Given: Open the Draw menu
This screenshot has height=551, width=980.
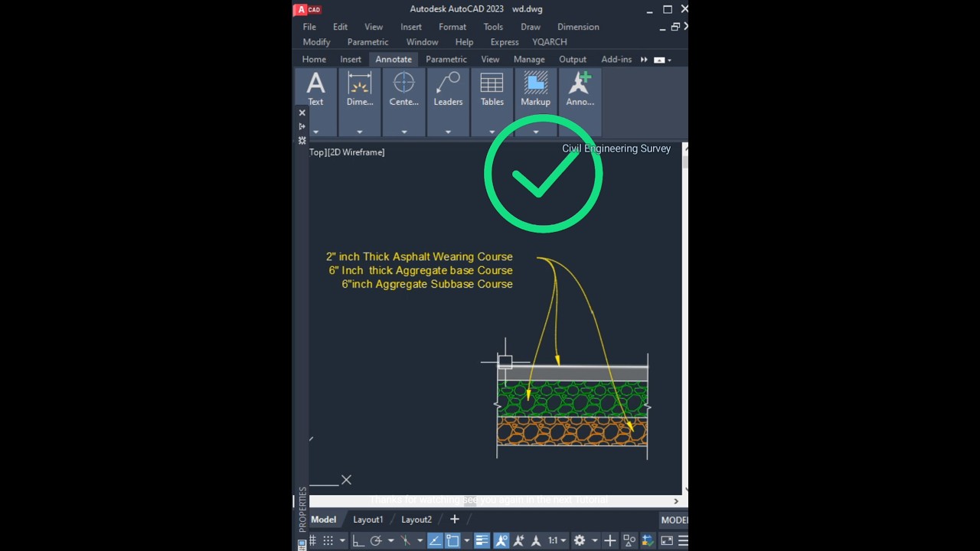Looking at the screenshot, I should 531,27.
